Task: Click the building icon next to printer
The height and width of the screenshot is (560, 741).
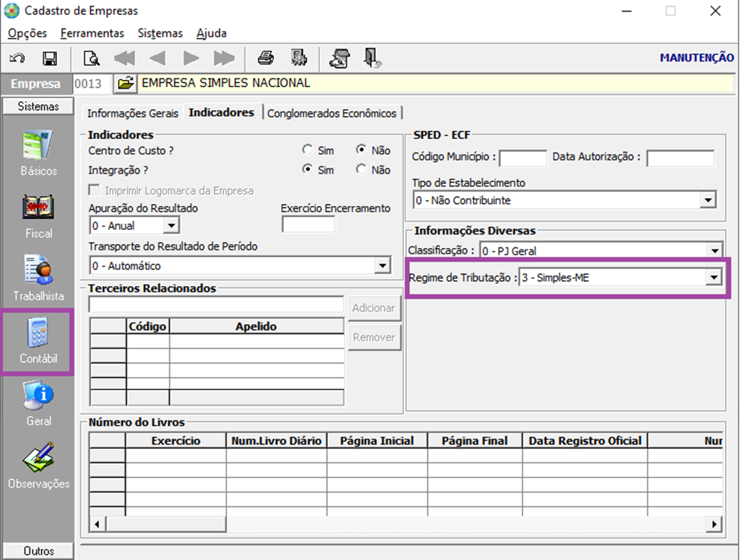Action: 298,58
